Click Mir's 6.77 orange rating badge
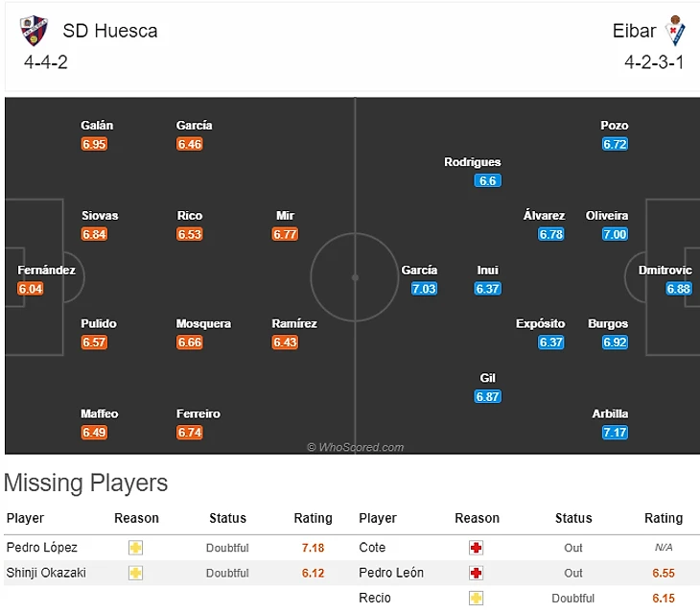The width and height of the screenshot is (700, 613). click(285, 234)
